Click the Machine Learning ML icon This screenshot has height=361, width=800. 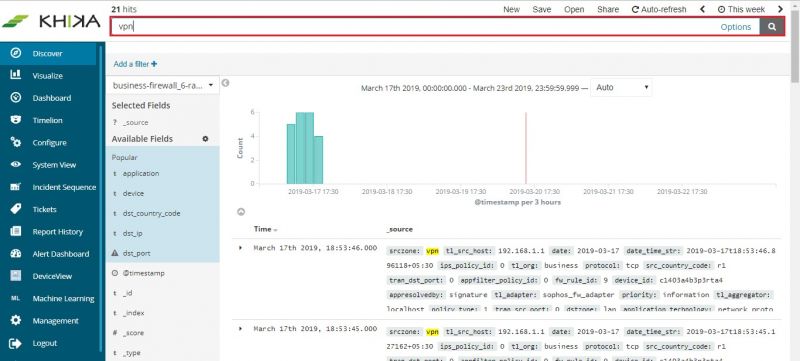click(x=16, y=298)
